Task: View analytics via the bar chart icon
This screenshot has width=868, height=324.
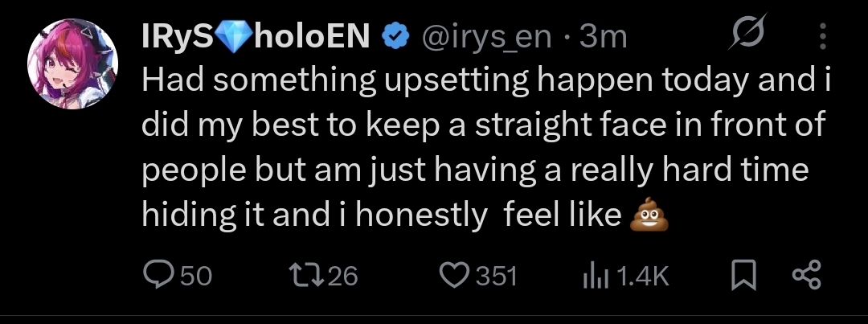Action: coord(593,276)
